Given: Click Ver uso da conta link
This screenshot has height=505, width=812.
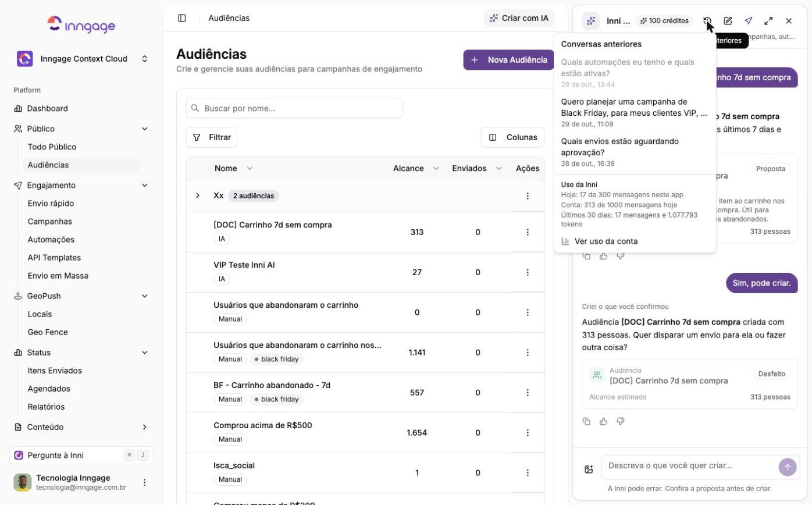Looking at the screenshot, I should pyautogui.click(x=600, y=241).
